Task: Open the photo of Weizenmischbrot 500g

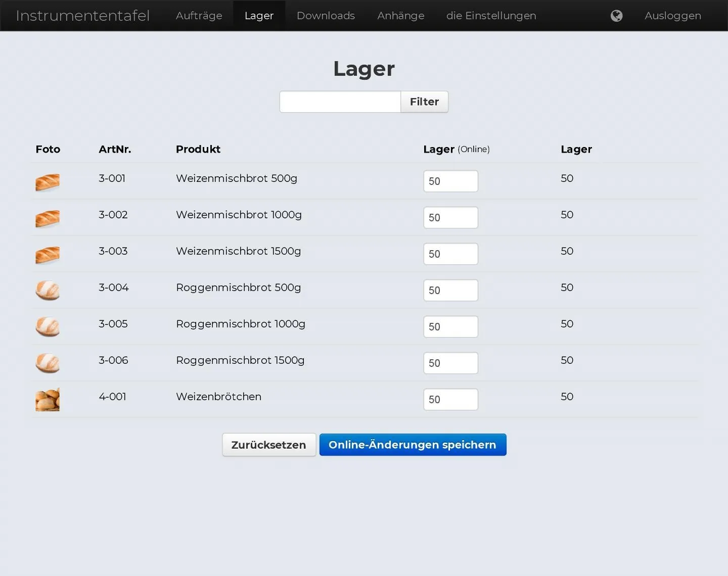Action: click(48, 182)
